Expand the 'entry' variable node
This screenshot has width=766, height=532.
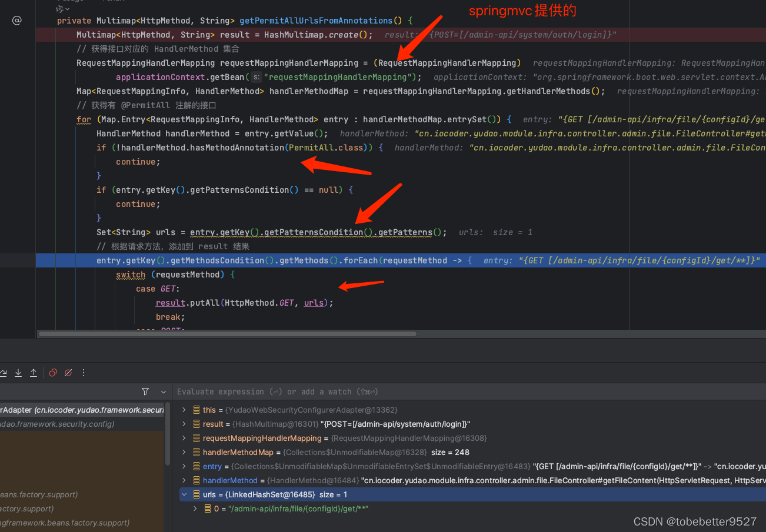[x=184, y=466]
